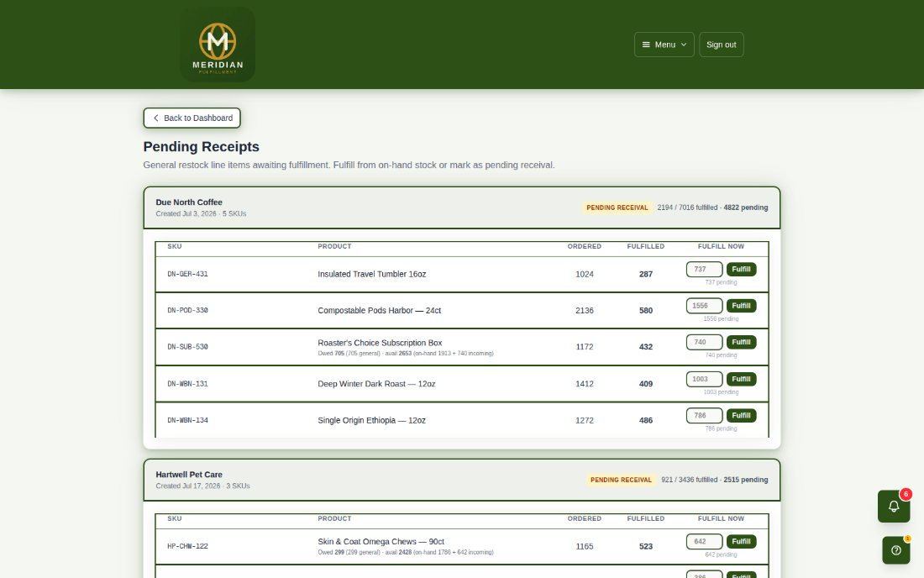924x578 pixels.
Task: Click ordered quantity 1272
Action: click(x=585, y=420)
